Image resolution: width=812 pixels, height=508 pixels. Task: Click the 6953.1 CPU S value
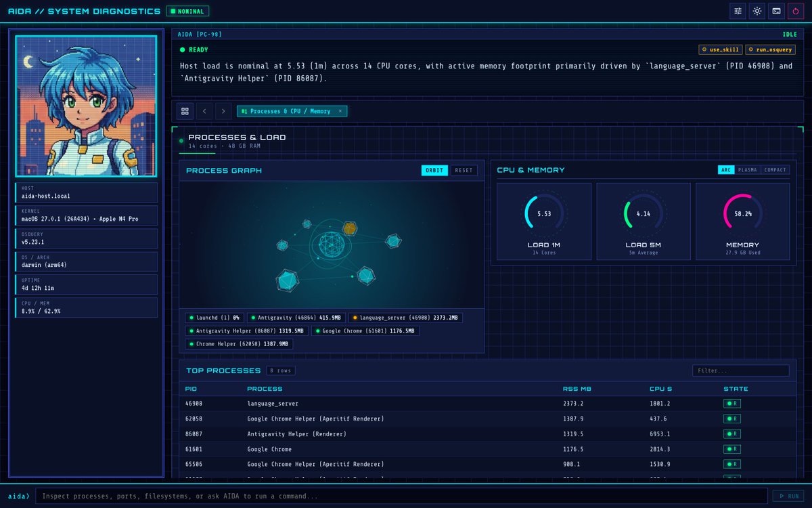coord(660,434)
